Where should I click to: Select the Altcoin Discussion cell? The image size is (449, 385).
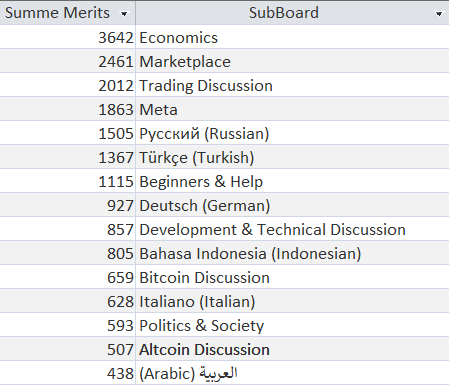292,349
